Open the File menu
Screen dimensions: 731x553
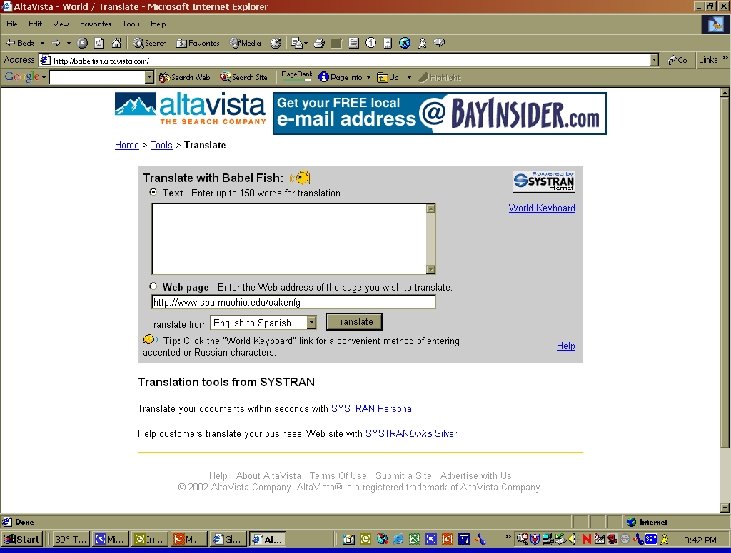12,24
